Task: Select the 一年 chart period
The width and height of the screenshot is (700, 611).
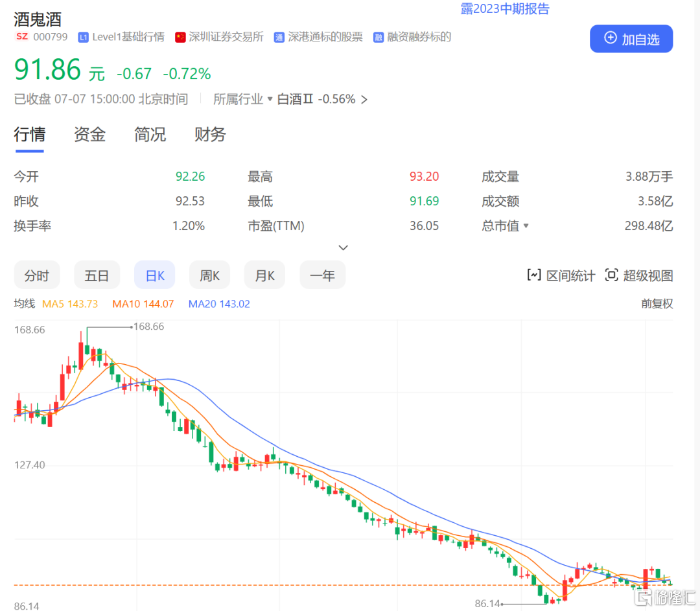Action: 322,275
